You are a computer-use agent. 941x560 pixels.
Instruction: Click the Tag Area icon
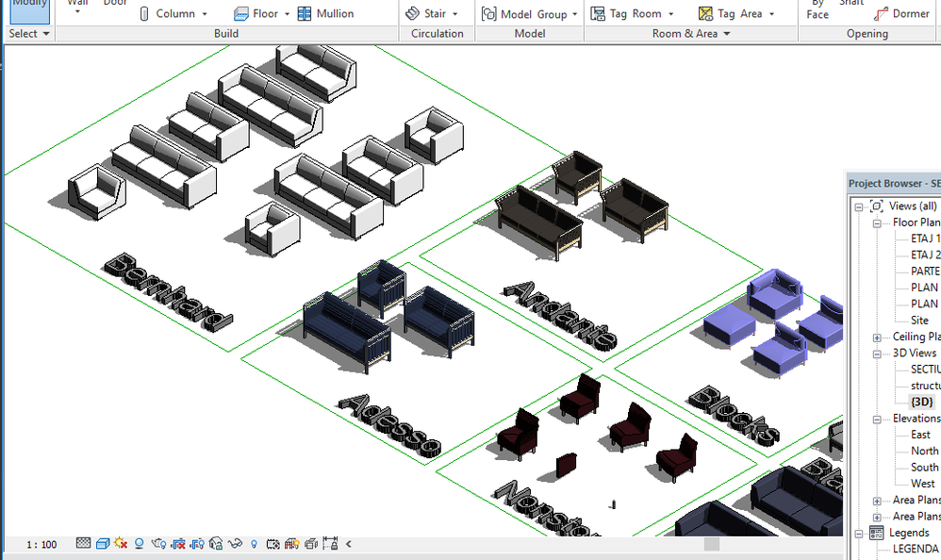tap(705, 13)
